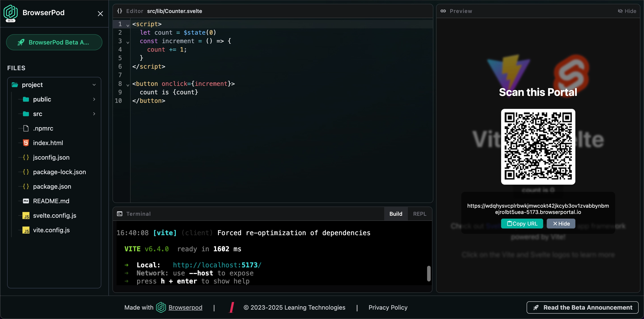Fold the script block at line 1

pos(128,25)
